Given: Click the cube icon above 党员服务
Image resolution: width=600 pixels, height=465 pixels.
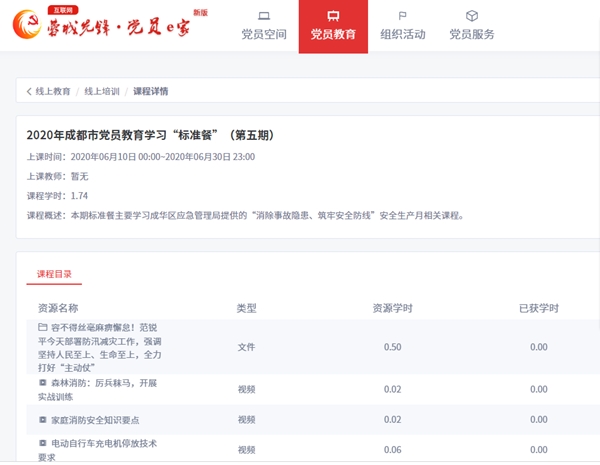Looking at the screenshot, I should coord(472,16).
